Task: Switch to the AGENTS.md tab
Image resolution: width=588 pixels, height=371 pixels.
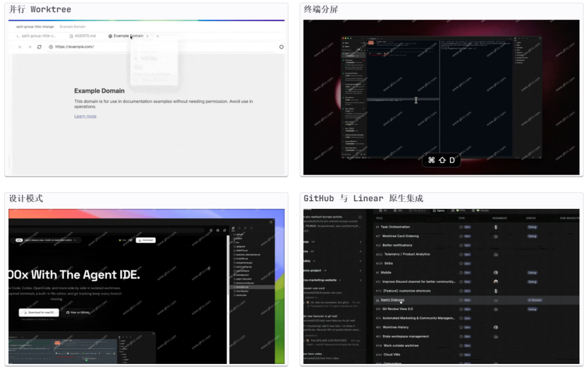Action: click(x=83, y=36)
